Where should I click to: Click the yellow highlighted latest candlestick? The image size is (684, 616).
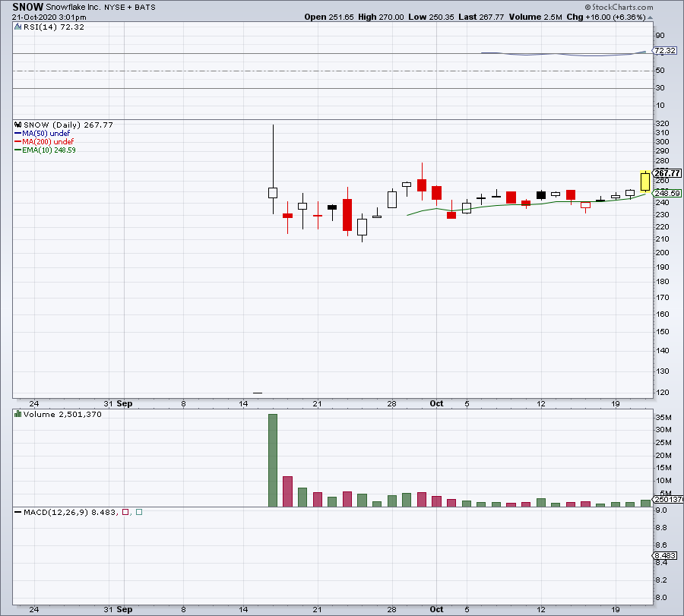(x=645, y=182)
